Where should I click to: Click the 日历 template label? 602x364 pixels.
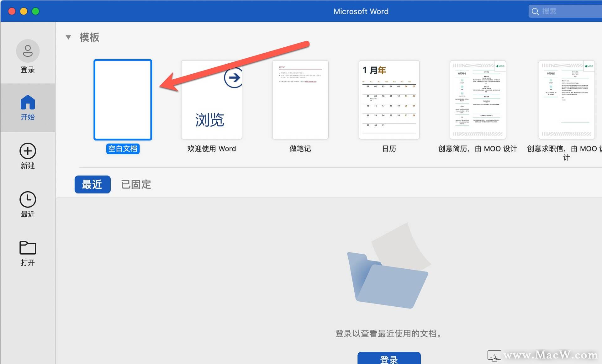click(389, 149)
